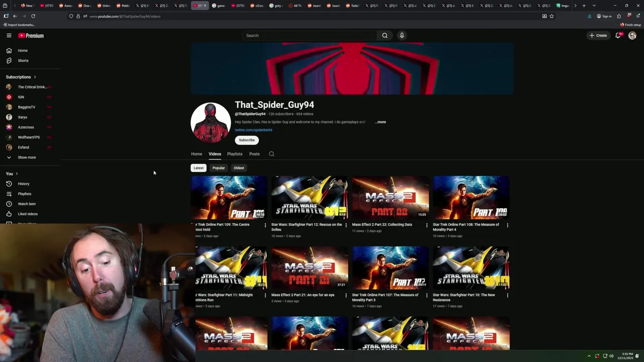Focus the YouTube search field

click(x=309, y=35)
